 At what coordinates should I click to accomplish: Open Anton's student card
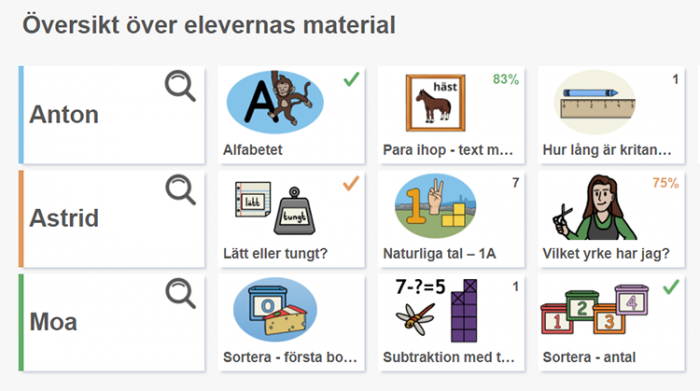pos(112,115)
